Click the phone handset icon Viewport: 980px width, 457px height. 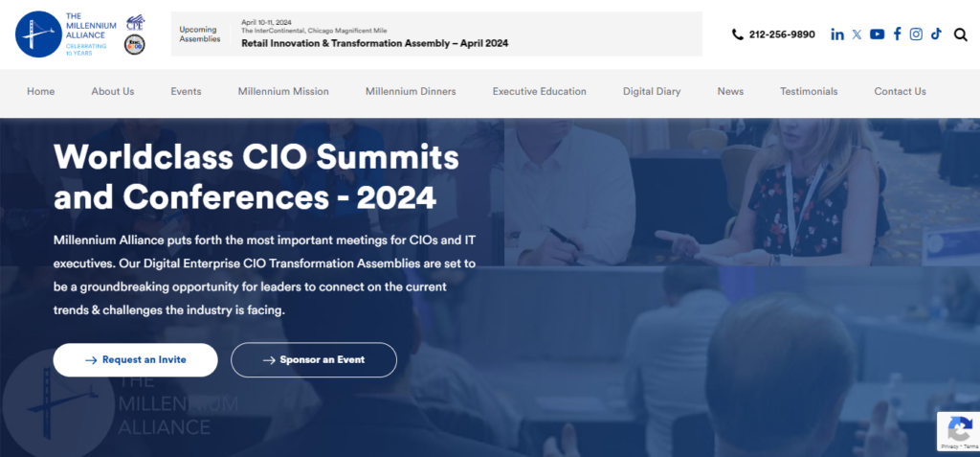click(738, 34)
